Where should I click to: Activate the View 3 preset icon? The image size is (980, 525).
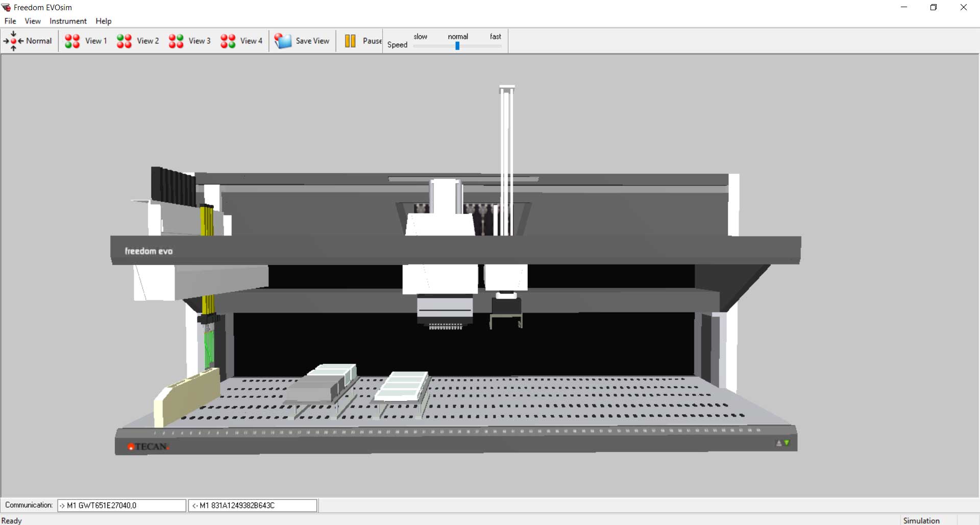(x=176, y=41)
